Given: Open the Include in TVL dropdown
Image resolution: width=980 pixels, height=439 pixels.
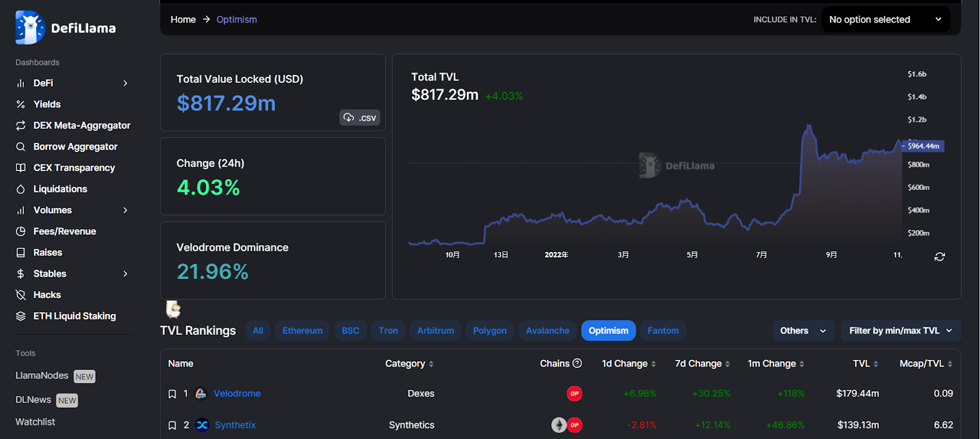Looking at the screenshot, I should point(886,20).
